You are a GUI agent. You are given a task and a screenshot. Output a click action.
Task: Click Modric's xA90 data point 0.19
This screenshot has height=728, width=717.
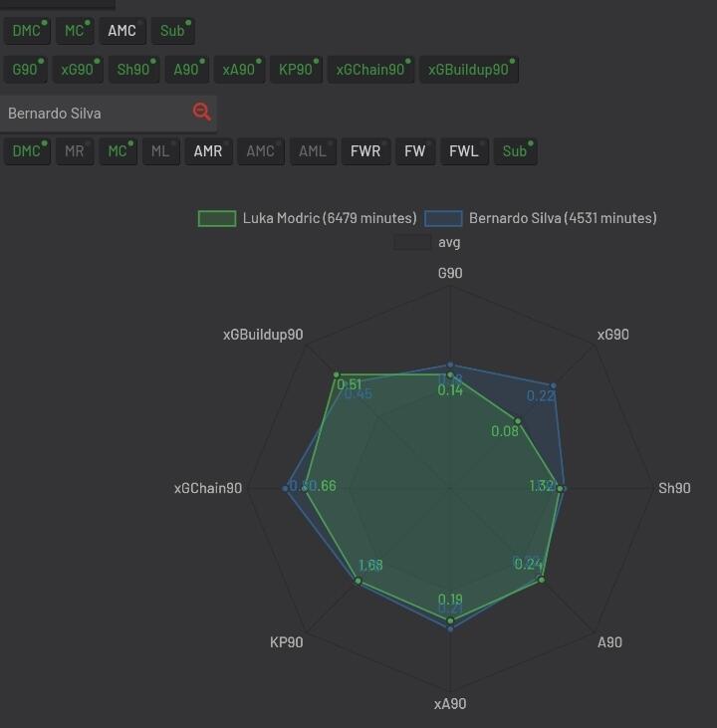tap(450, 620)
